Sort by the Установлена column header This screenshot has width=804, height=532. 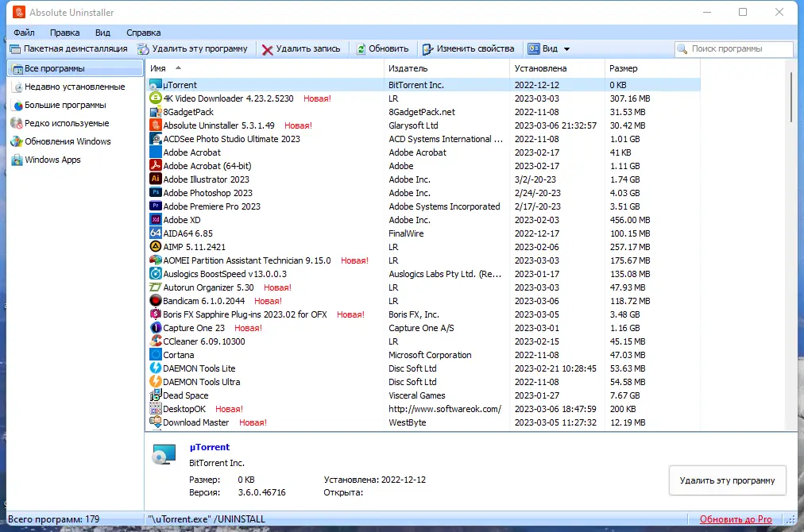tap(558, 68)
